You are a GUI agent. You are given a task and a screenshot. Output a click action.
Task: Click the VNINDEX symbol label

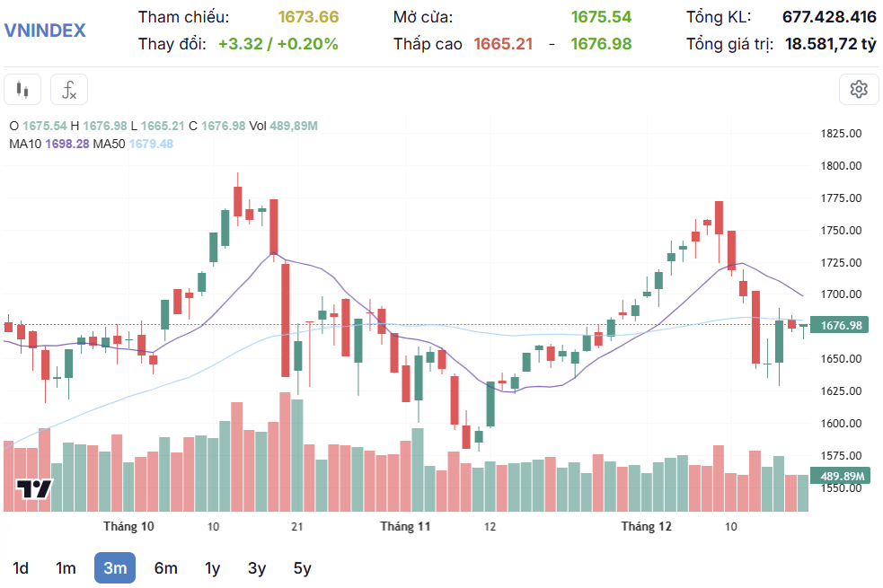(43, 30)
